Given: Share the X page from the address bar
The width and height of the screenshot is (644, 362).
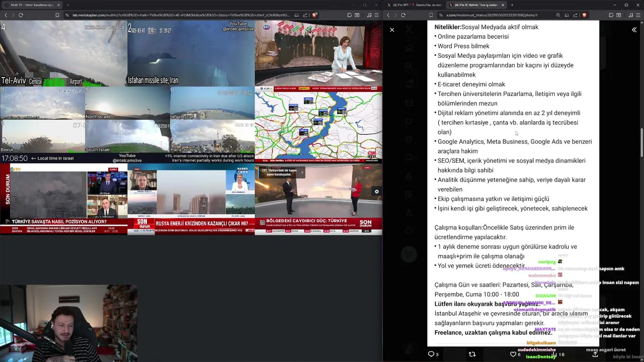Looking at the screenshot, I should (x=576, y=15).
